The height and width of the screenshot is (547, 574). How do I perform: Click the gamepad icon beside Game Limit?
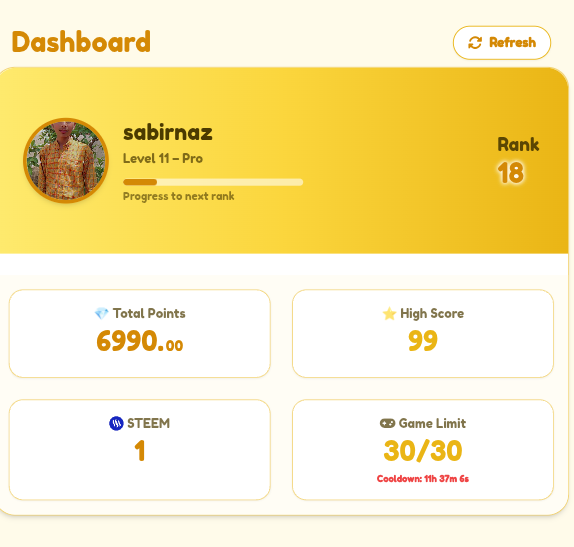(x=387, y=424)
